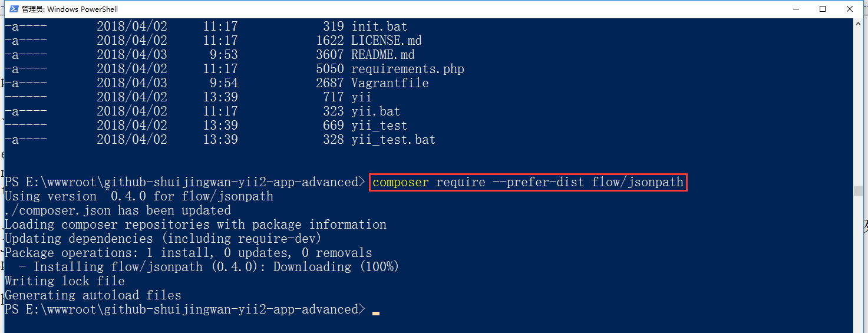Click the requirements.php filename
Screen dimensions: 868x333
407,69
